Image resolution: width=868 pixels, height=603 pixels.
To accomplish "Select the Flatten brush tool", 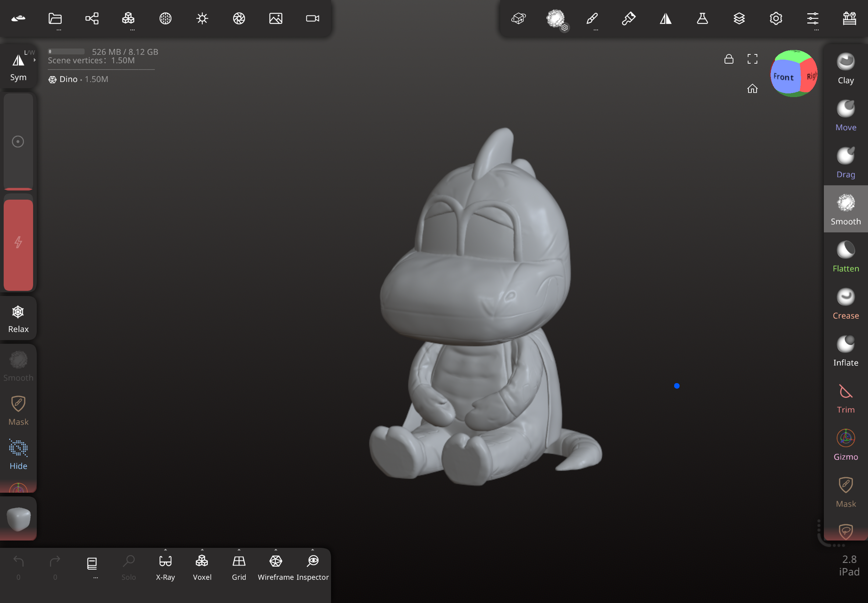I will tap(845, 257).
